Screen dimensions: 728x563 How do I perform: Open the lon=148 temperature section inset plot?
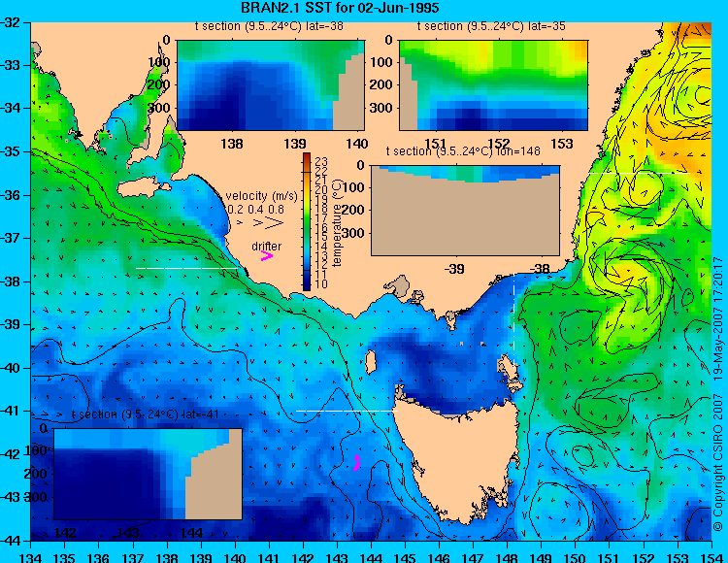(x=465, y=211)
